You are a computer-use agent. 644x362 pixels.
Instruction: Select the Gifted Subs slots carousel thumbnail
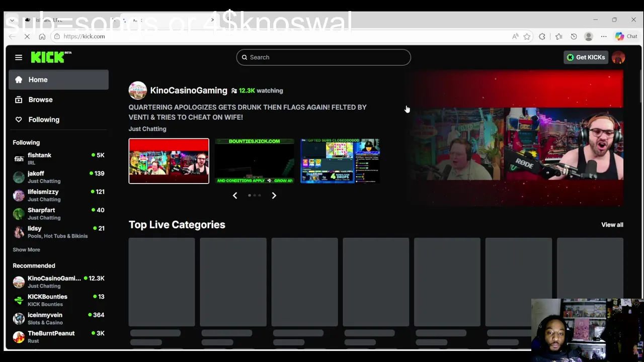340,161
